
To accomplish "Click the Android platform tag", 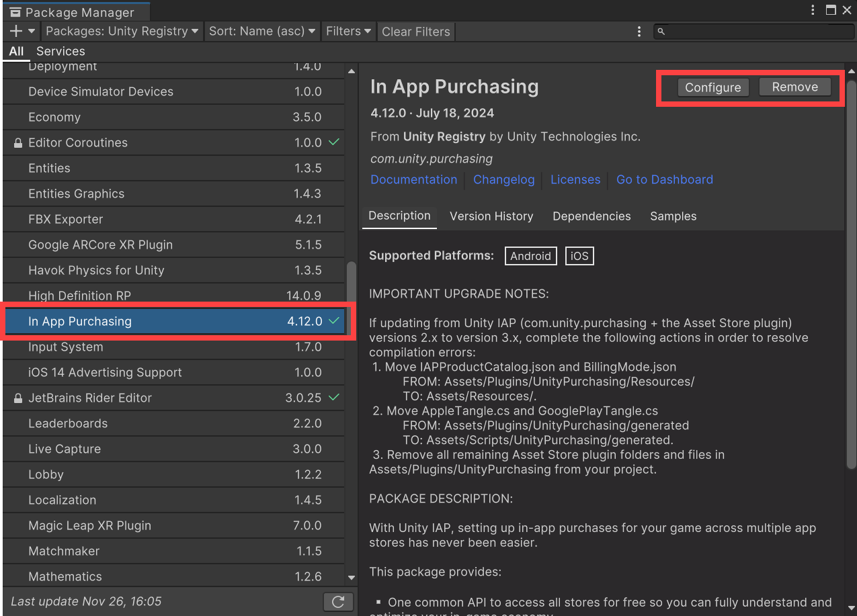I will [x=531, y=256].
